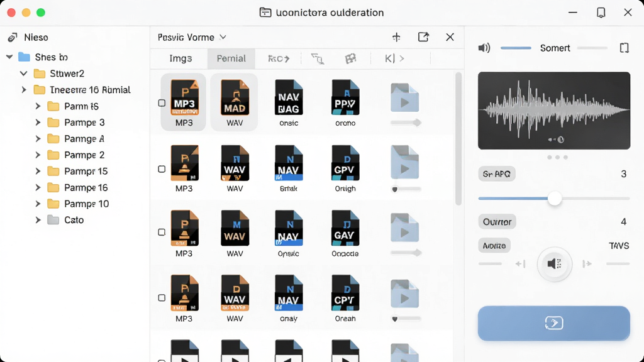Screen dimensions: 644x362
Task: Click the large blue convert button
Action: [553, 323]
